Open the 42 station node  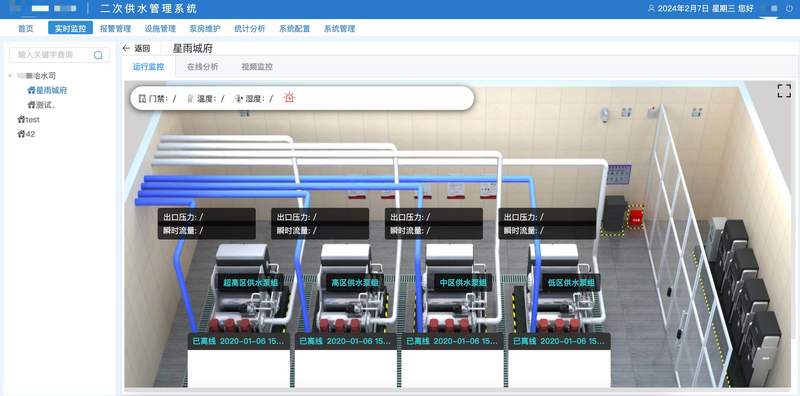(x=26, y=134)
